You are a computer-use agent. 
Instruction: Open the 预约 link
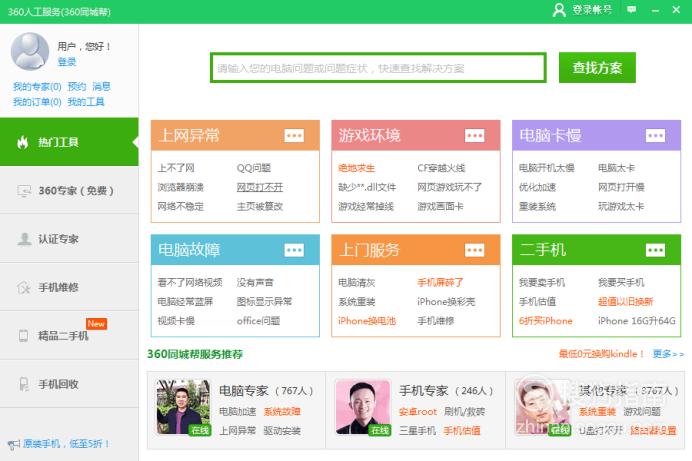point(77,86)
